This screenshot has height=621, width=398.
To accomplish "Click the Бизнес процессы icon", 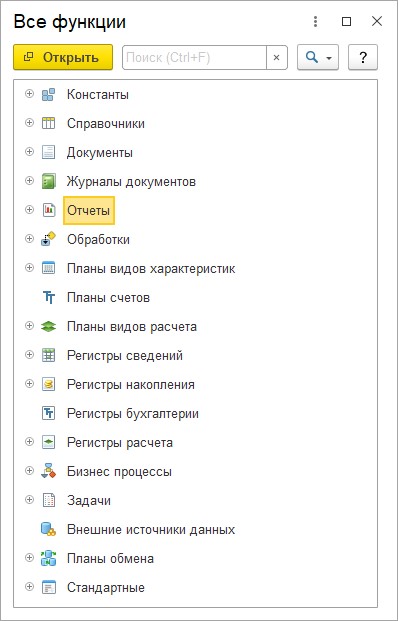I will tap(48, 471).
